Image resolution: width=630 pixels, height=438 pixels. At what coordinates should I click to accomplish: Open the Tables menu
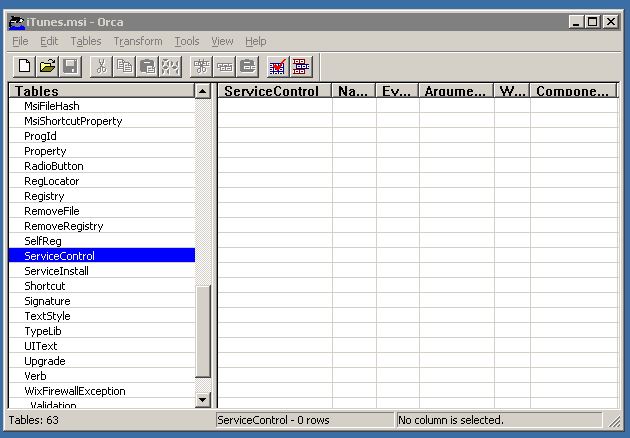coord(86,41)
